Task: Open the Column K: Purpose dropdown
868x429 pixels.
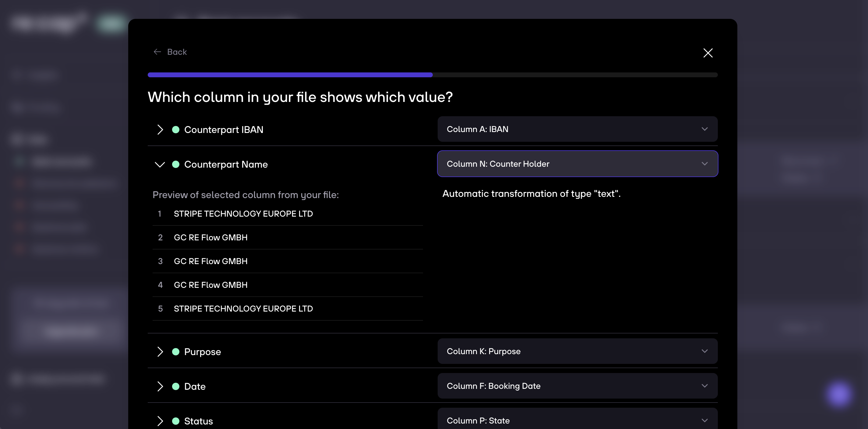Action: [x=577, y=351]
